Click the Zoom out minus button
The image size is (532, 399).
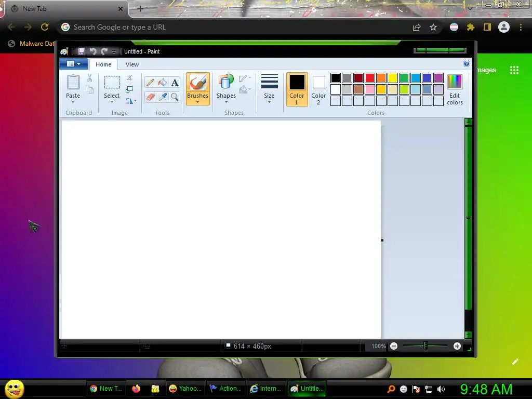click(x=394, y=346)
